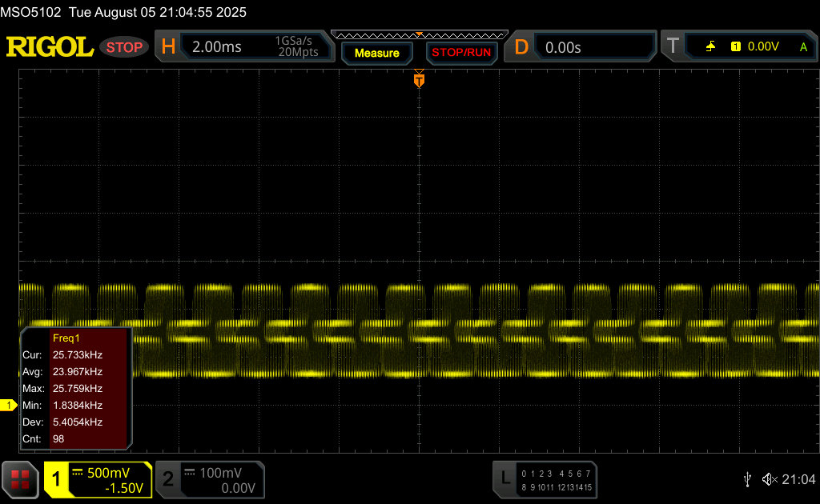
Task: Click the waveform memory position bar
Action: (419, 35)
